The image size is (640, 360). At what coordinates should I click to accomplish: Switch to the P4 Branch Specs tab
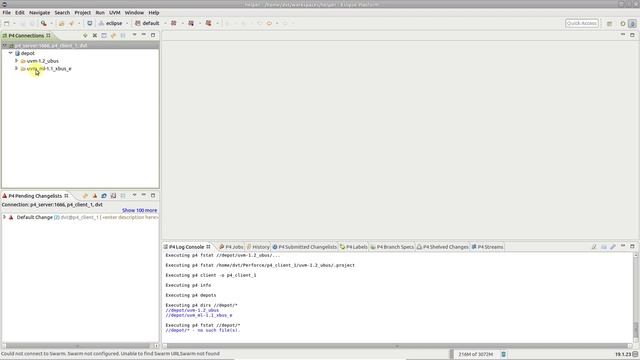(x=392, y=247)
